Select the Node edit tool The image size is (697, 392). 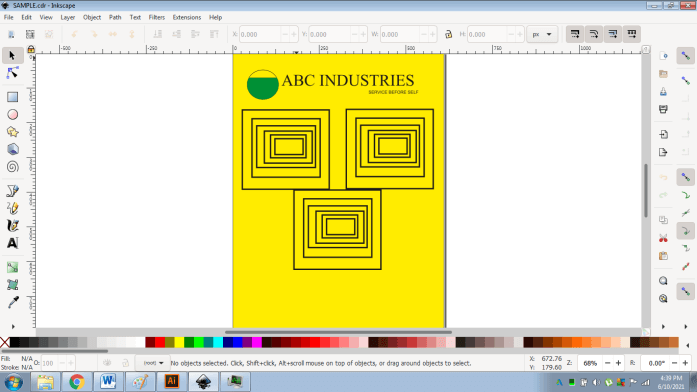pos(12,73)
